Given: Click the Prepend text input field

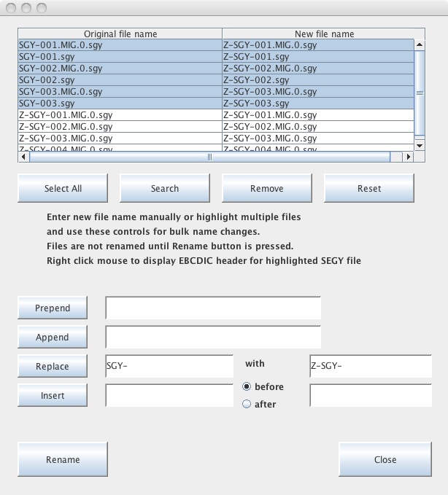Looking at the screenshot, I should click(213, 308).
